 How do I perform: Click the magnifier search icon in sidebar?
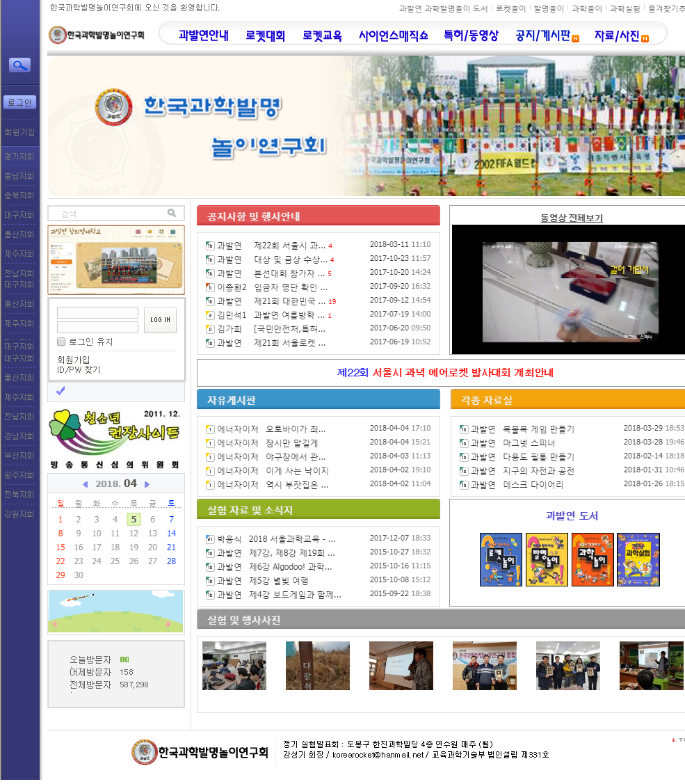(x=19, y=65)
